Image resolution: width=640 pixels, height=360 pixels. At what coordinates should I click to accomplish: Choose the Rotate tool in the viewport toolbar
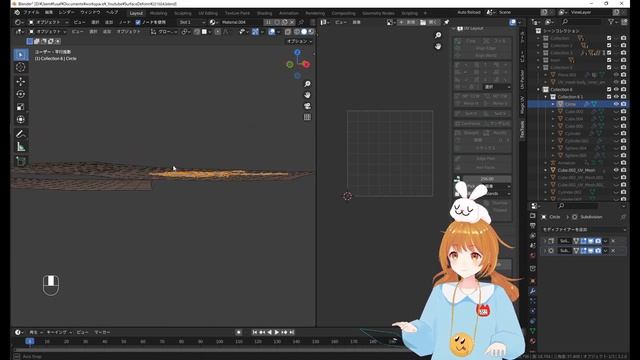coord(21,94)
